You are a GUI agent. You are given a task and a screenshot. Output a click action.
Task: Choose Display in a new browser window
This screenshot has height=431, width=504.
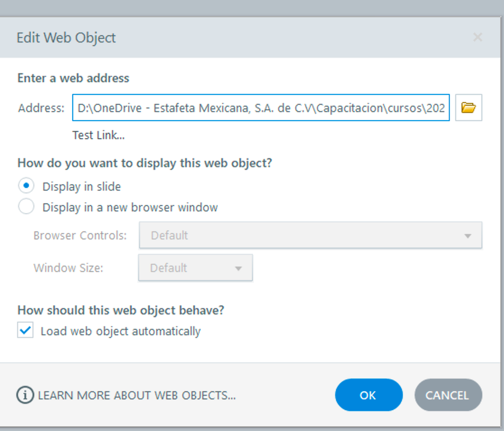(26, 207)
